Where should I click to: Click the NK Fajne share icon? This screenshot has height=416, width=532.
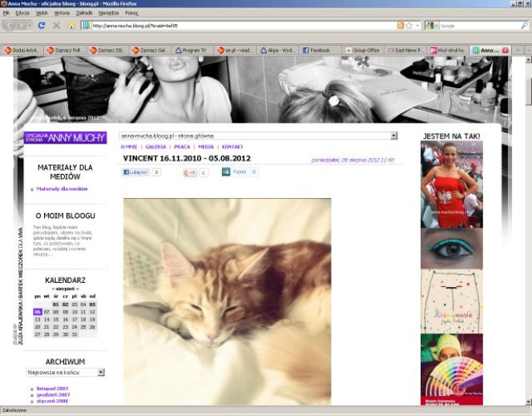(226, 172)
